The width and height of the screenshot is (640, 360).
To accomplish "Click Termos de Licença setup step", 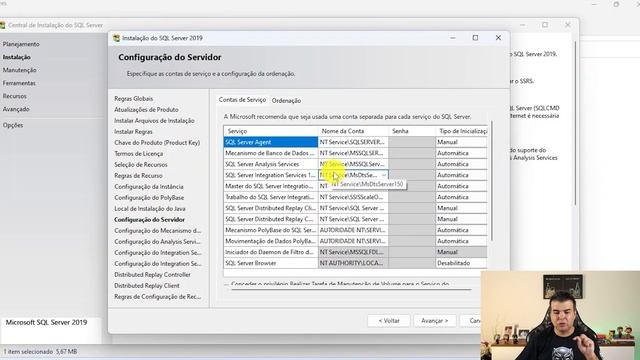I will coord(138,154).
